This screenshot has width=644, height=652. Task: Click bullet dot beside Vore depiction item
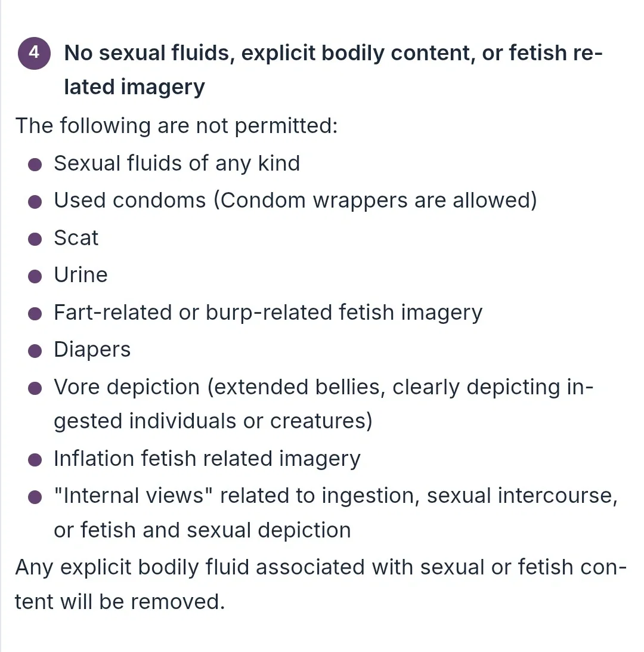point(35,388)
